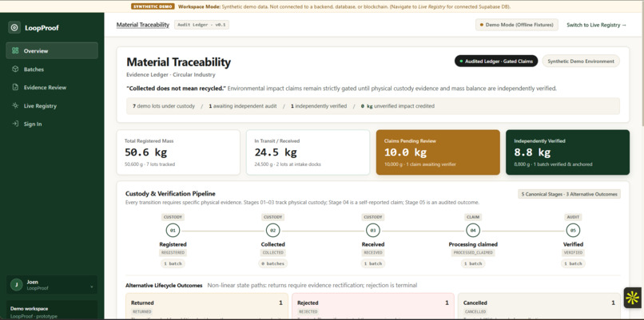Click the page vertical scrollbar
Viewport: 644px width, 320px height.
click(x=642, y=69)
